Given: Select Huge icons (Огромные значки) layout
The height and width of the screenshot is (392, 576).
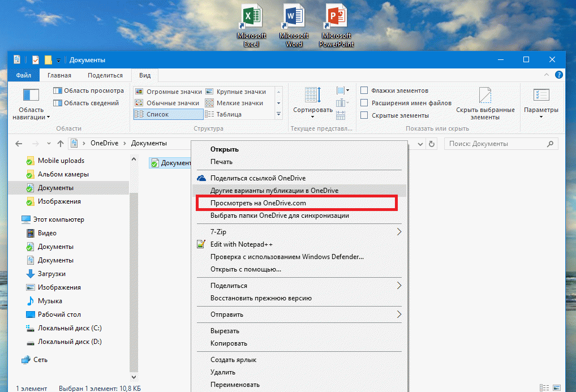Looking at the screenshot, I should (x=168, y=92).
